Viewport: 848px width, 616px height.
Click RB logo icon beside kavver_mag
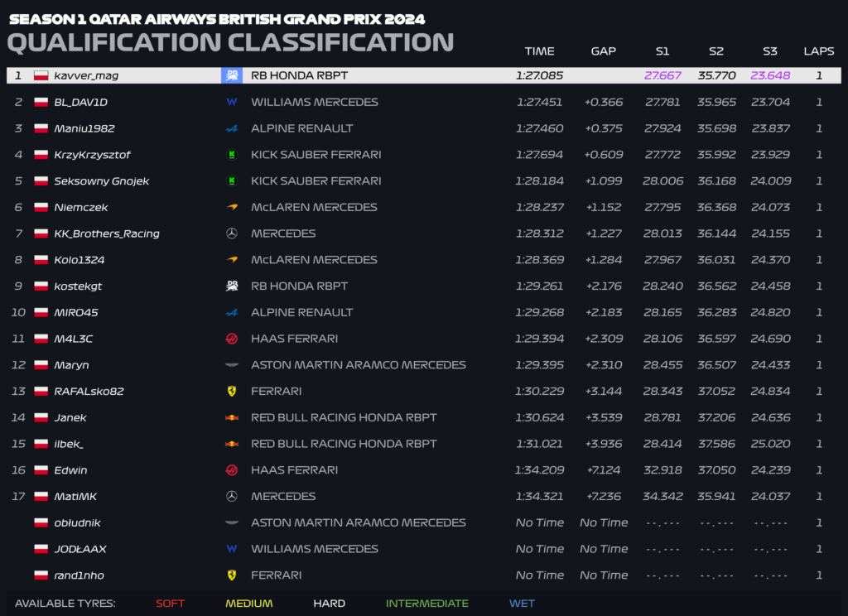point(232,75)
